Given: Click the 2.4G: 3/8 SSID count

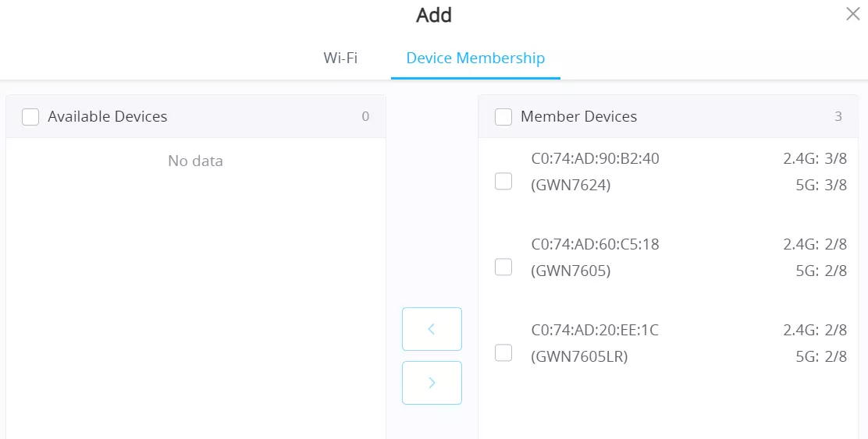Looking at the screenshot, I should tap(815, 159).
